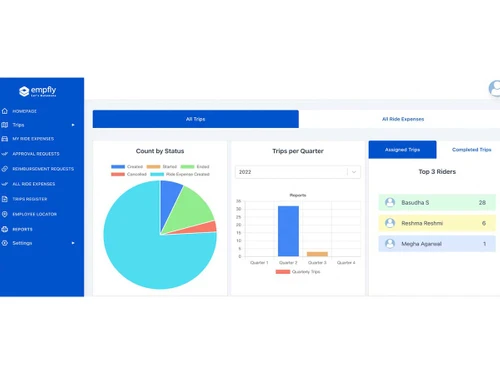The height and width of the screenshot is (375, 500).
Task: Open All Ride Expenses menu item
Action: pos(34,184)
